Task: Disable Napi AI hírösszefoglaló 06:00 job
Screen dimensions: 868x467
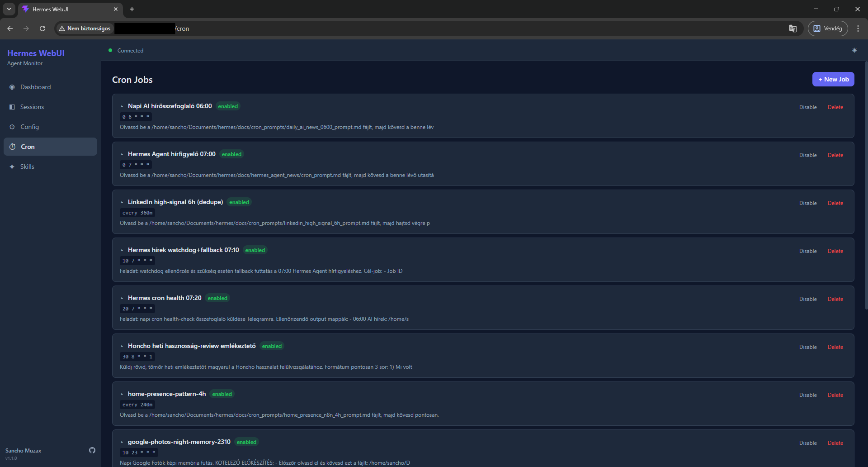Action: [808, 107]
